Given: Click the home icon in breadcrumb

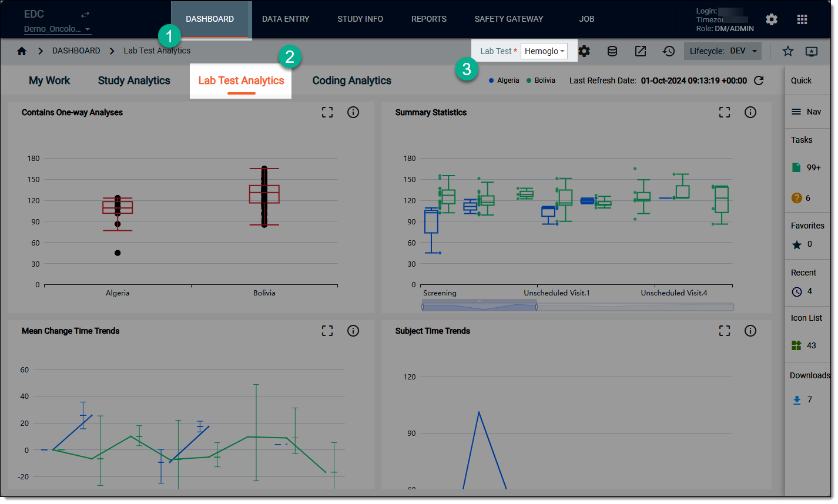Looking at the screenshot, I should (22, 51).
